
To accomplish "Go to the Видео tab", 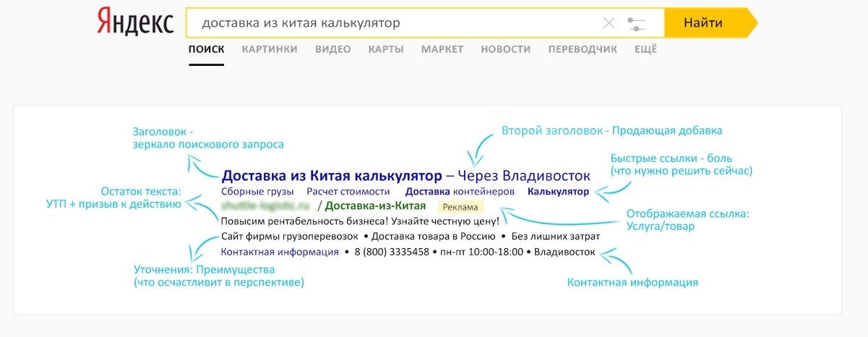I will [332, 49].
